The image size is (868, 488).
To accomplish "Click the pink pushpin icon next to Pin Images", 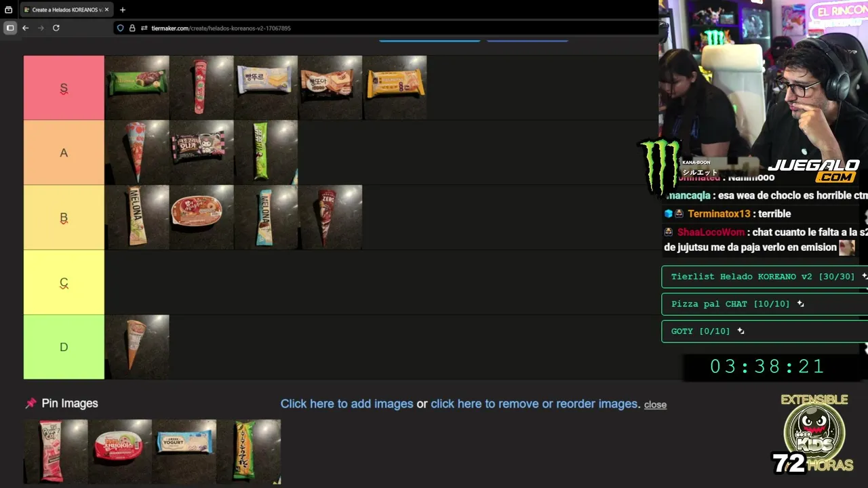I will (x=31, y=403).
